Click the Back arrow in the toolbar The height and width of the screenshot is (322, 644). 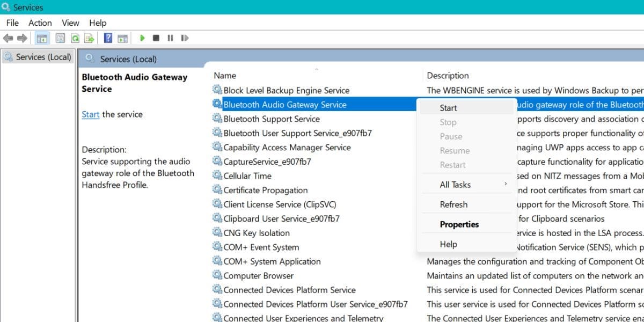tap(8, 38)
